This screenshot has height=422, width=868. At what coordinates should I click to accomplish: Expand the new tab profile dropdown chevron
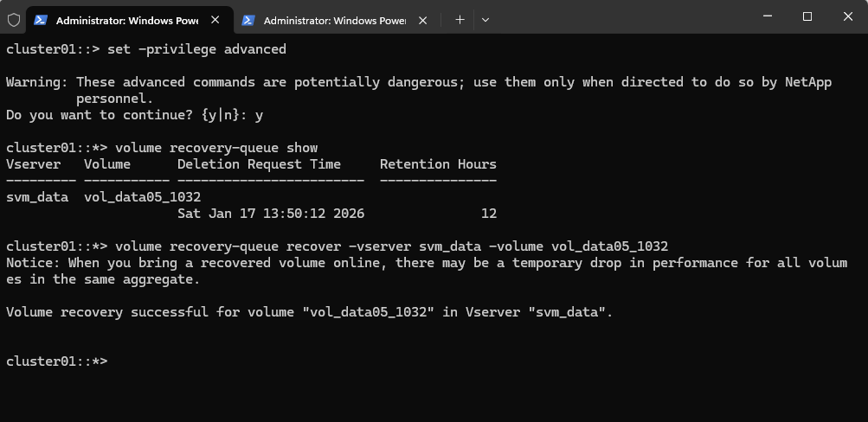485,20
